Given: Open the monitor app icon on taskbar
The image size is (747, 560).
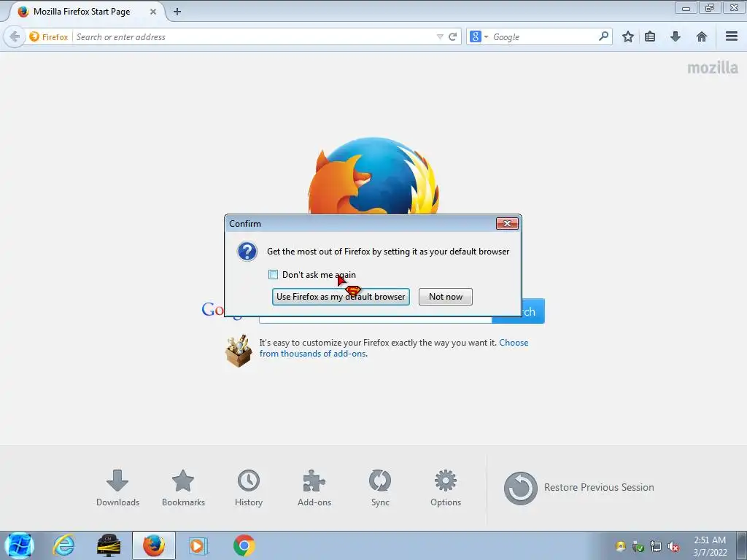Looking at the screenshot, I should 109,545.
